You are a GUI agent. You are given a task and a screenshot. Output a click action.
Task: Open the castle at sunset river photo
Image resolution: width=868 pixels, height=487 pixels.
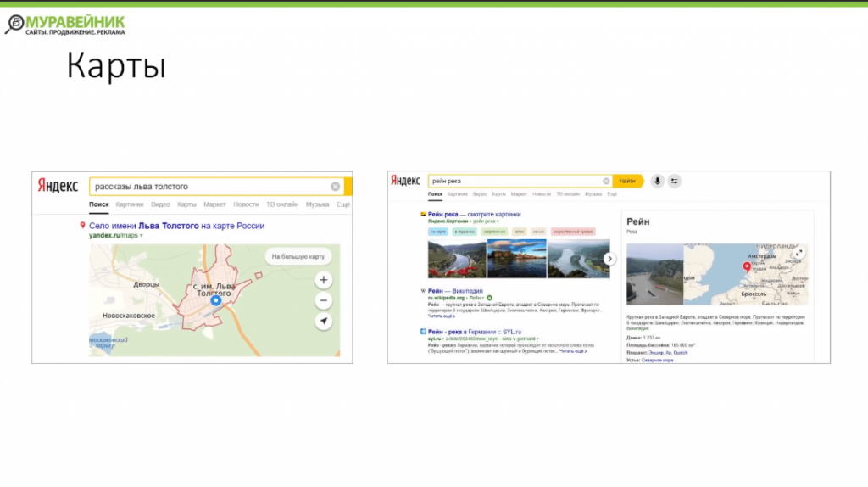(516, 259)
